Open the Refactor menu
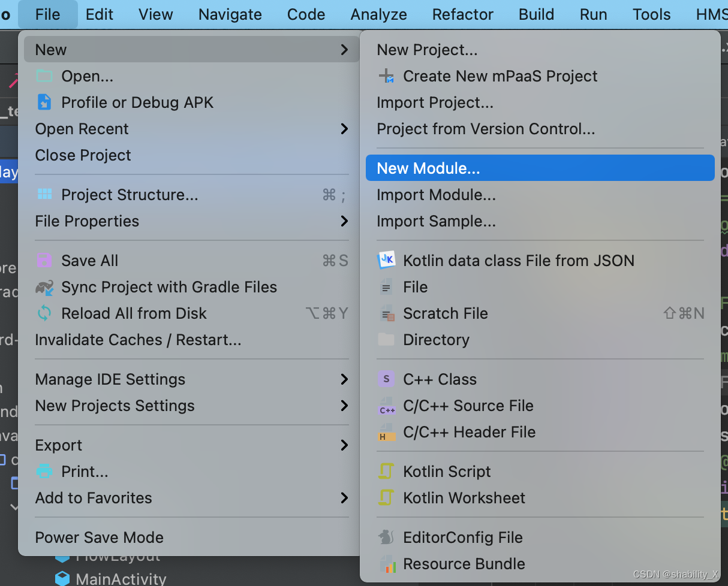This screenshot has height=586, width=728. [463, 14]
